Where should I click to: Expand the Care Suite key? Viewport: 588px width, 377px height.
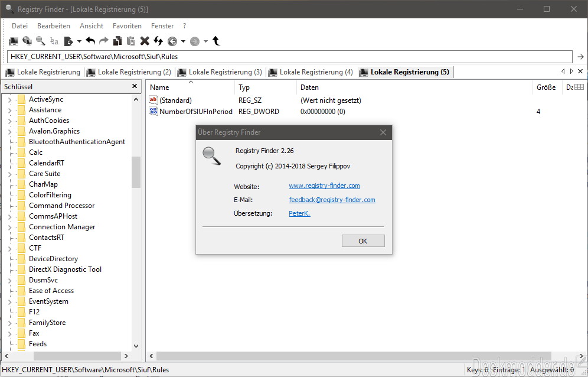[10, 174]
